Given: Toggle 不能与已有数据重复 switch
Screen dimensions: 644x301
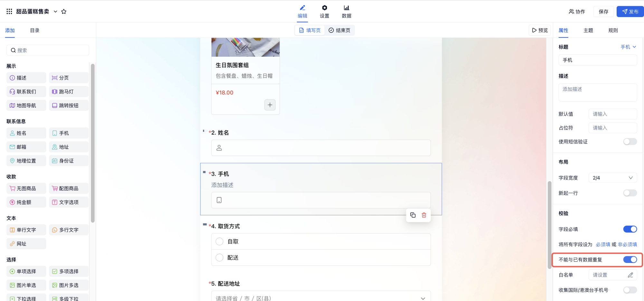Looking at the screenshot, I should (630, 259).
